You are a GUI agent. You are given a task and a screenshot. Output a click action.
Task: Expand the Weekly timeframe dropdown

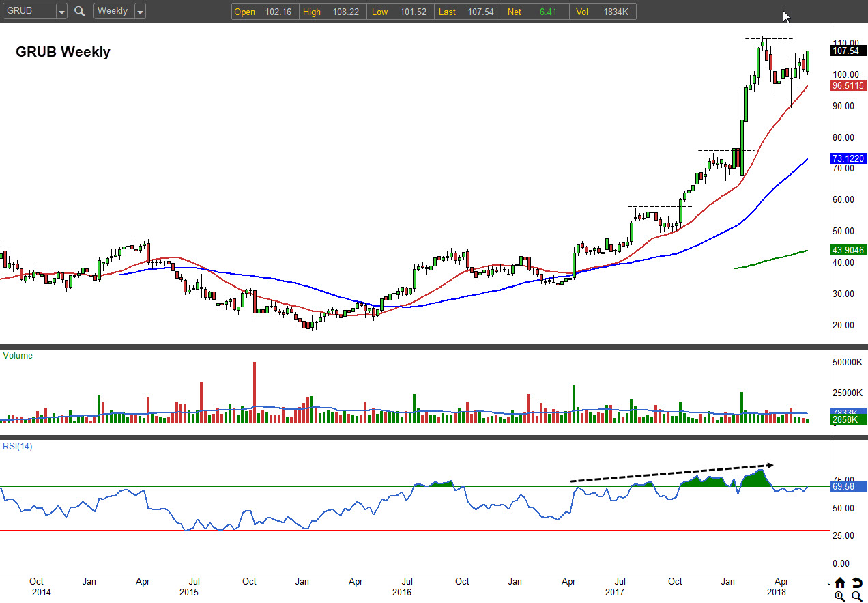(x=140, y=12)
